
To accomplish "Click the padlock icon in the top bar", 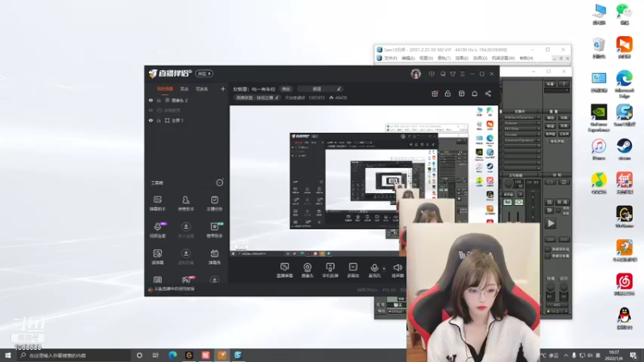I will [x=448, y=93].
